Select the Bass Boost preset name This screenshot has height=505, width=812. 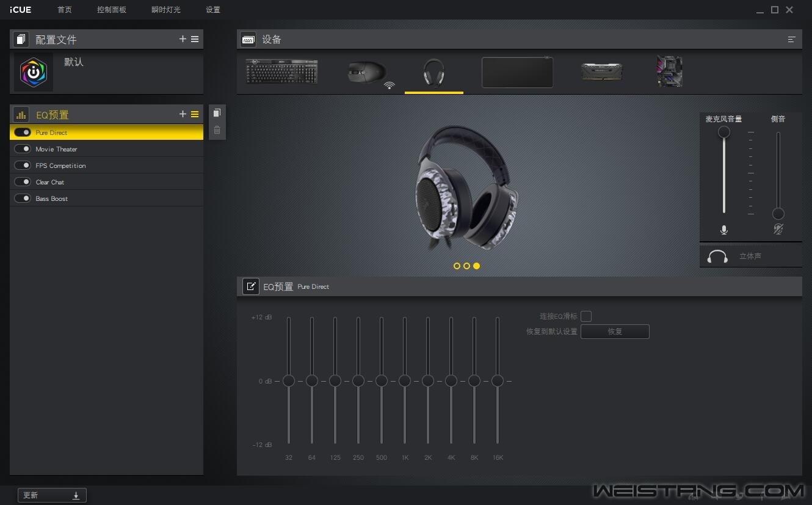click(x=51, y=198)
